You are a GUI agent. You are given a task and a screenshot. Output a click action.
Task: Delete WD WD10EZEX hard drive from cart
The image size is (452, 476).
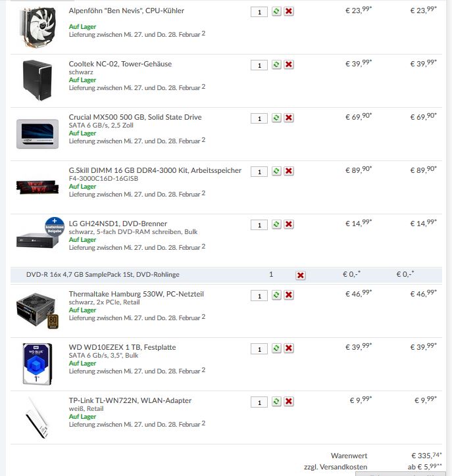point(289,348)
